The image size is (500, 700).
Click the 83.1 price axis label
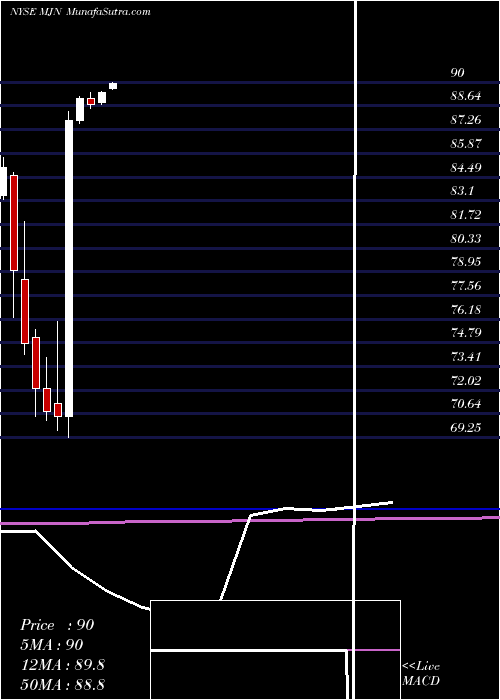462,191
